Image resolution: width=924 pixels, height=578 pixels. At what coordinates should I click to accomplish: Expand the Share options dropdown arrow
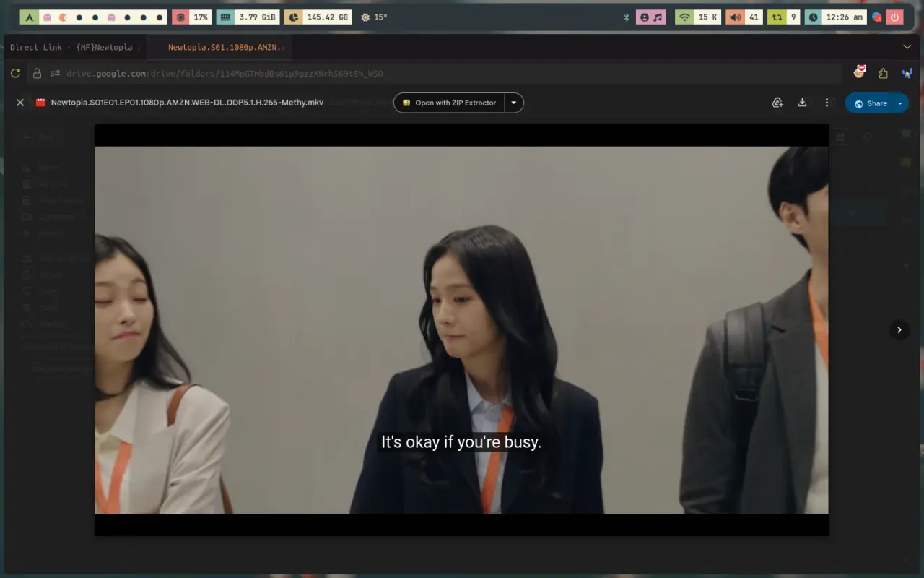[900, 103]
